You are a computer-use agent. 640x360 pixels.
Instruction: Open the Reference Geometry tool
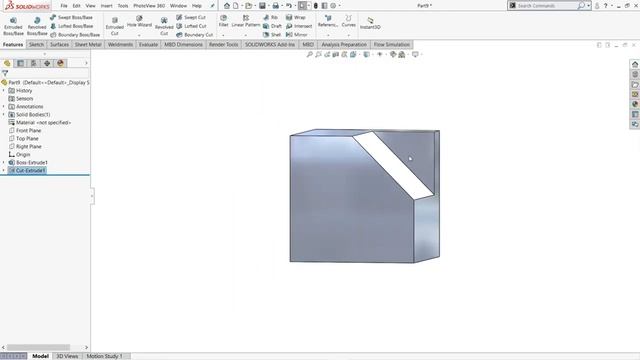pos(328,22)
